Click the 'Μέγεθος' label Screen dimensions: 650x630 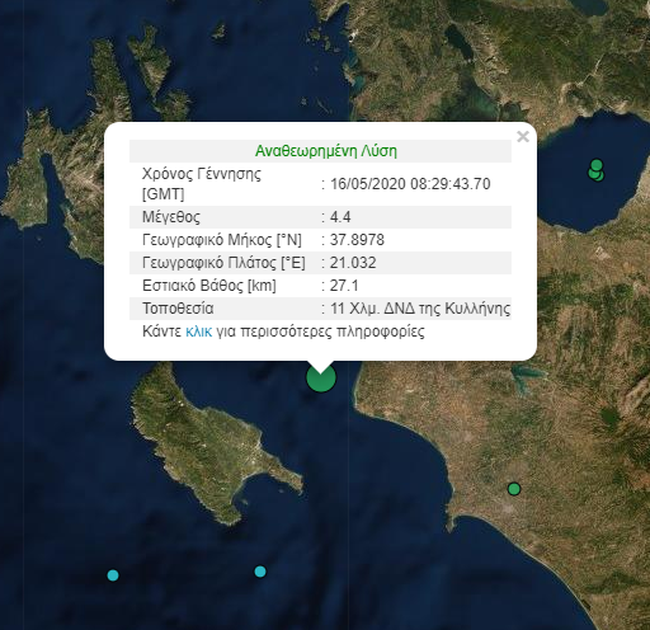point(171,217)
